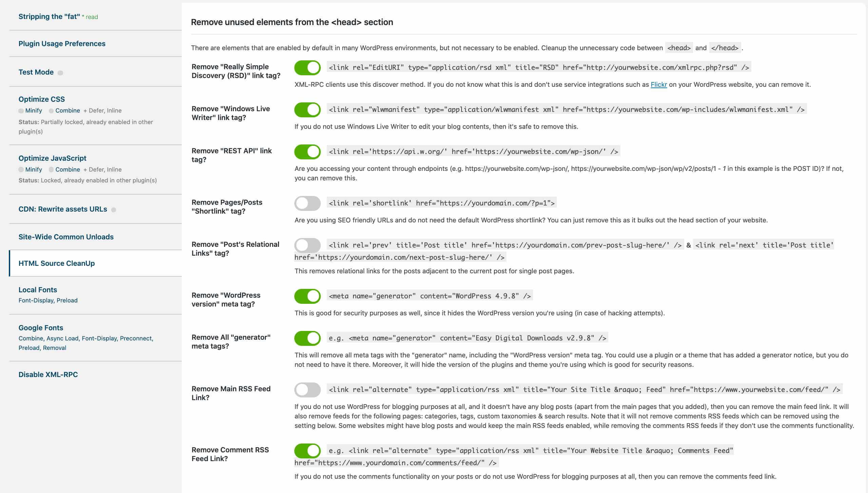
Task: Click the Minify status indicator under Optimize CSS
Action: point(21,110)
